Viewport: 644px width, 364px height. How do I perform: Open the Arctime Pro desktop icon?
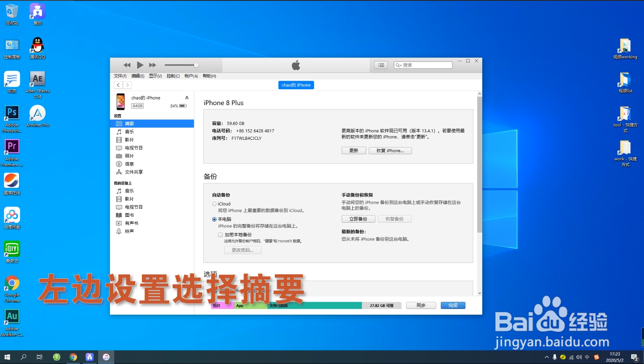[37, 116]
